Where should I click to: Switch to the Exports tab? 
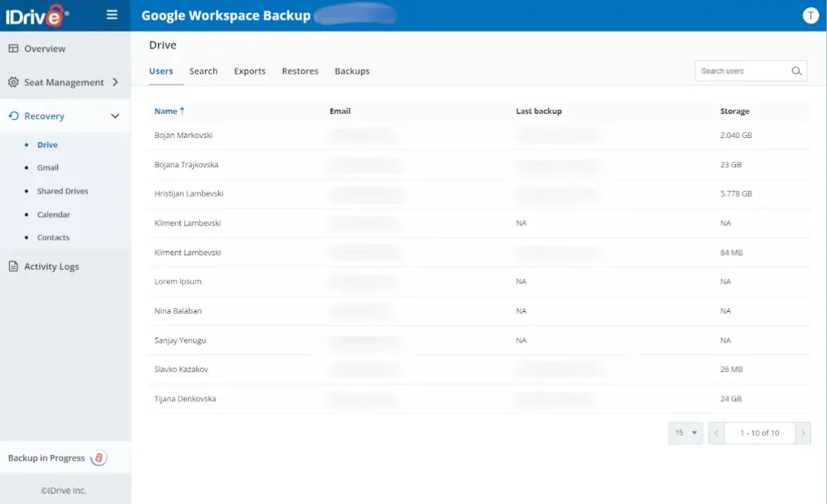click(x=249, y=71)
